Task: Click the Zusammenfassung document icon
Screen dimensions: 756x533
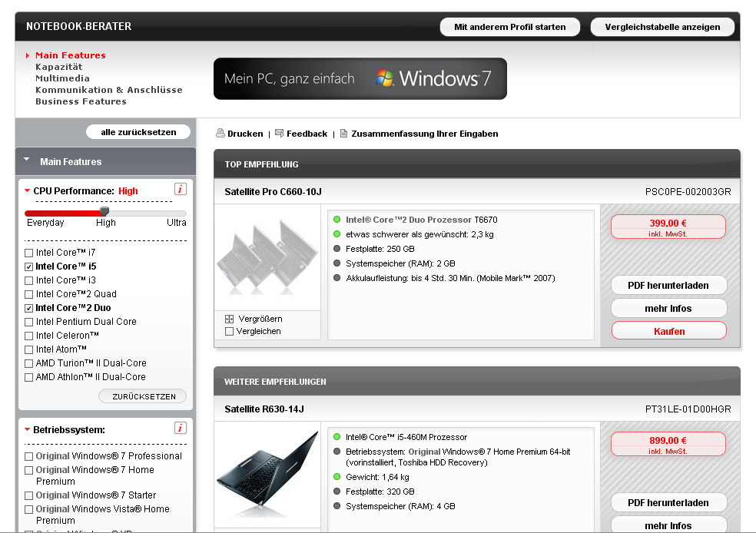Action: click(343, 134)
